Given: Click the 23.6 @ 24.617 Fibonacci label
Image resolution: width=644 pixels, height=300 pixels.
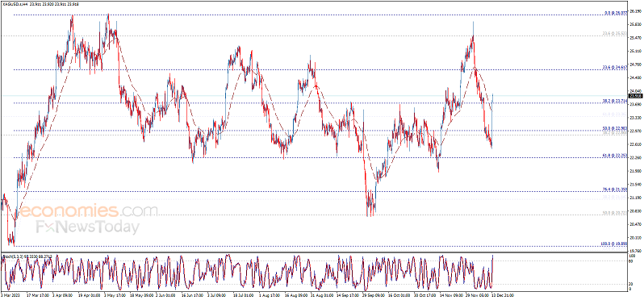Looking at the screenshot, I should 615,68.
